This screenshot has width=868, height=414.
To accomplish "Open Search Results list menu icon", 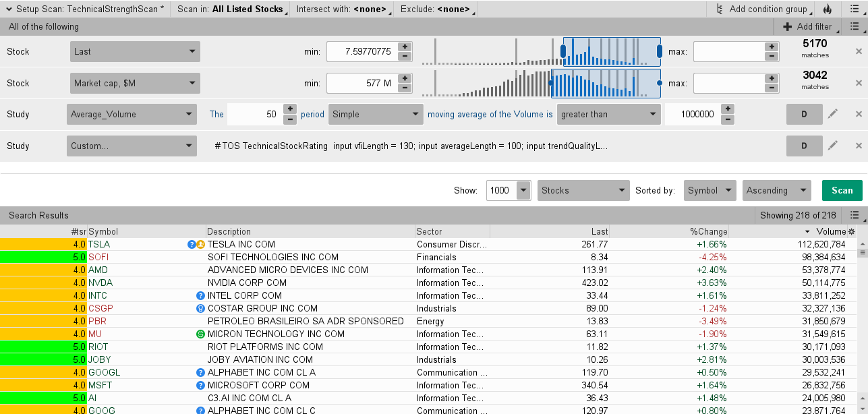I will 855,215.
